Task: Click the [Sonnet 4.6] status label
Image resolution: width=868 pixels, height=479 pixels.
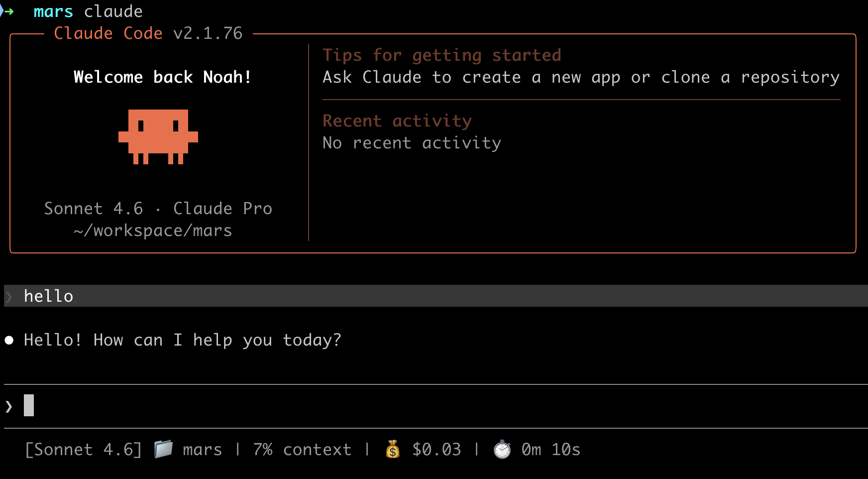Action: [x=83, y=450]
